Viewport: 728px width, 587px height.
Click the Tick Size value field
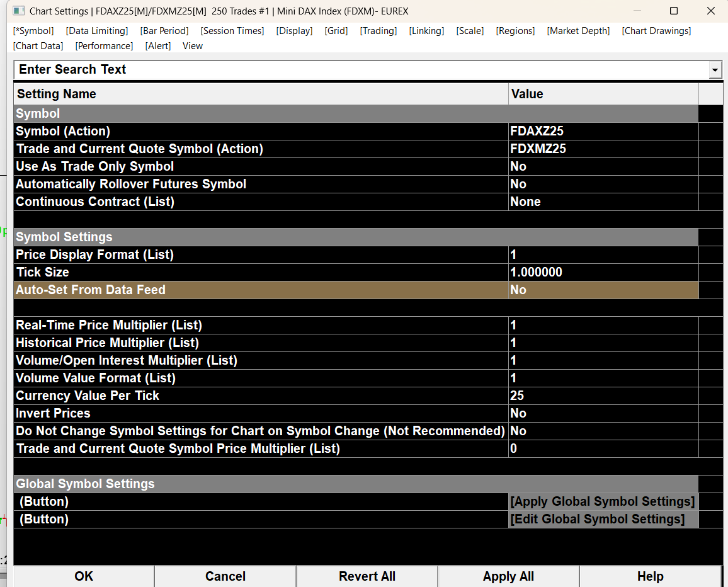point(603,272)
